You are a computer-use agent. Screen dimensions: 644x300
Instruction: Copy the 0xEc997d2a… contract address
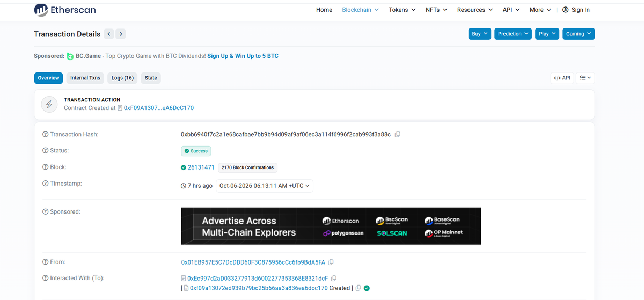tap(334, 279)
